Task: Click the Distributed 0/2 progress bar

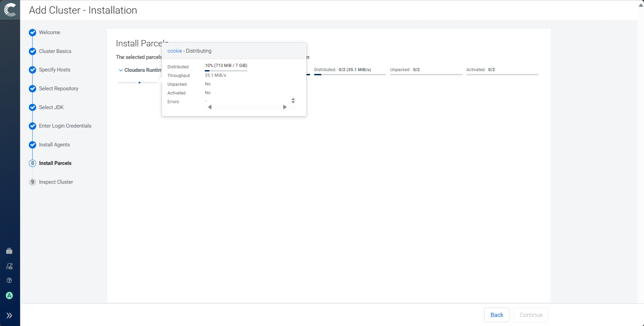Action: click(x=350, y=75)
